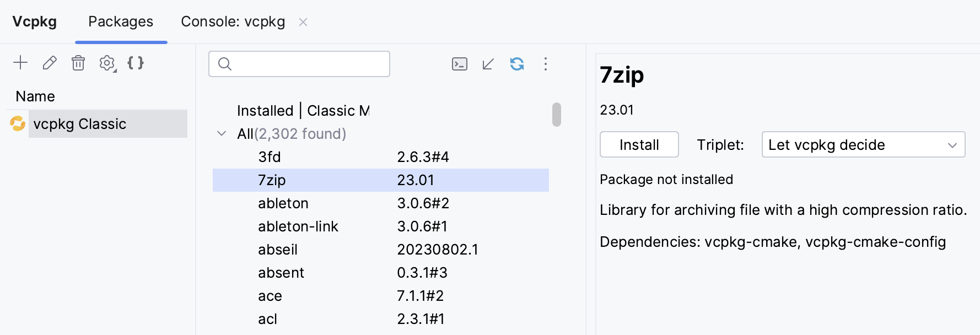
Task: Install the 7zip package
Action: (639, 144)
